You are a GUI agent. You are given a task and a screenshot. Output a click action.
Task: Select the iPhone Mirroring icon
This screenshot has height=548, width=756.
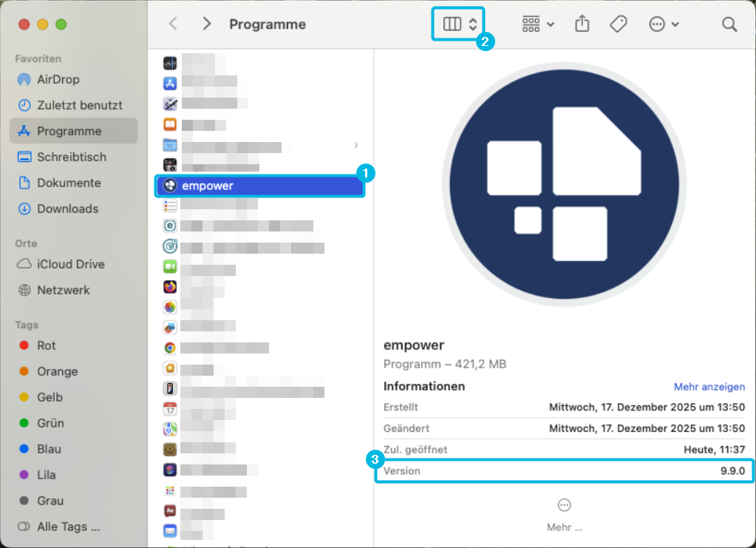(x=170, y=389)
